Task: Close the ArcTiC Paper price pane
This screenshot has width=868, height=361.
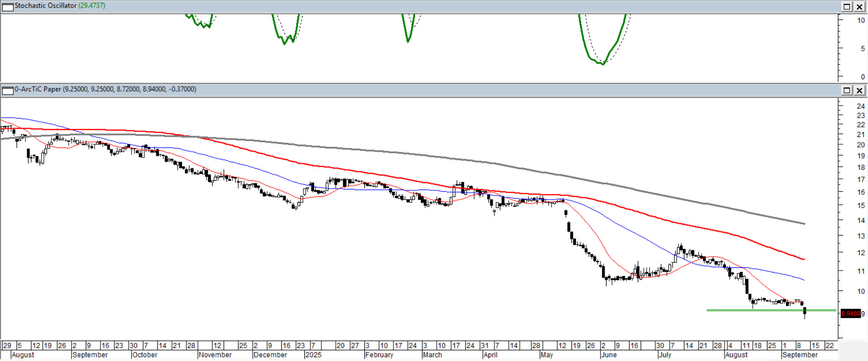Action: 860,90
